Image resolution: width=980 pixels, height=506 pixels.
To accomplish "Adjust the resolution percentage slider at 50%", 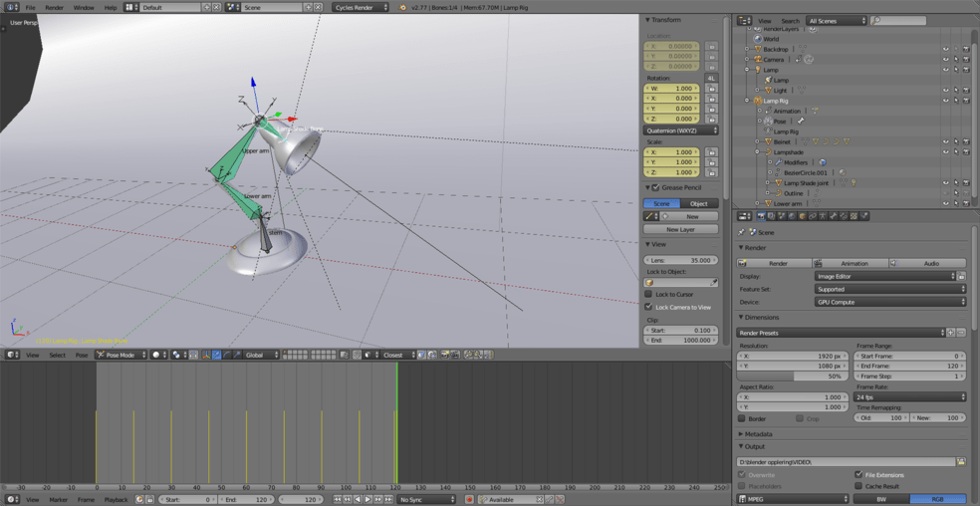I will [x=793, y=377].
